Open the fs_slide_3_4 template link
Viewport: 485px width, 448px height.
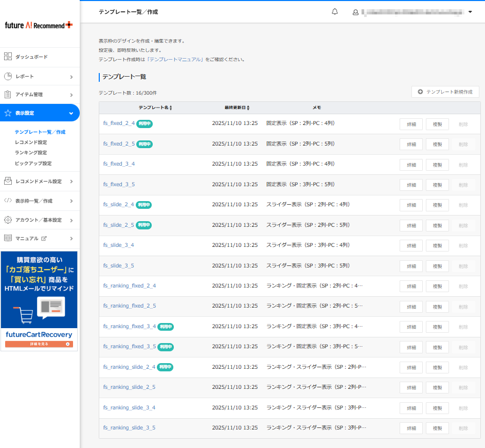click(x=118, y=245)
